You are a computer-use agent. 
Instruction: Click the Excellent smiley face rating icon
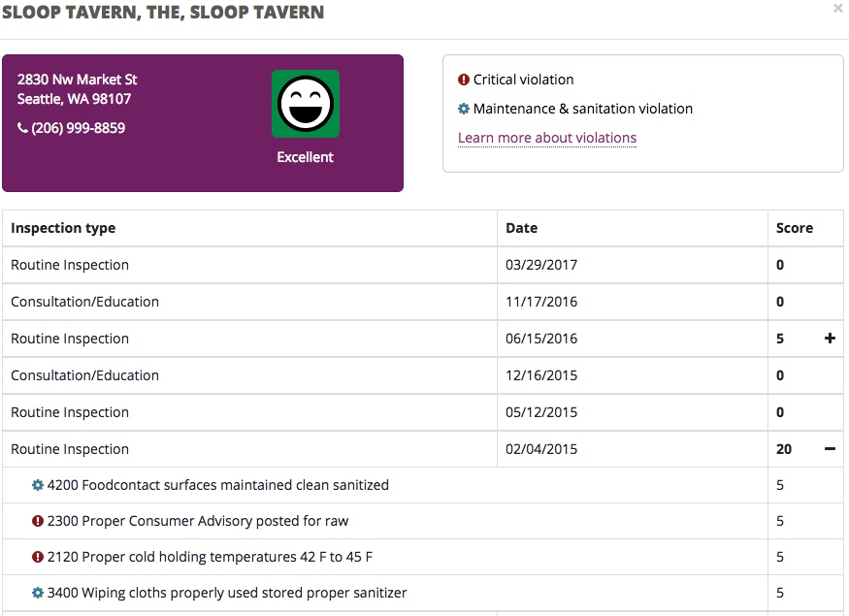305,103
